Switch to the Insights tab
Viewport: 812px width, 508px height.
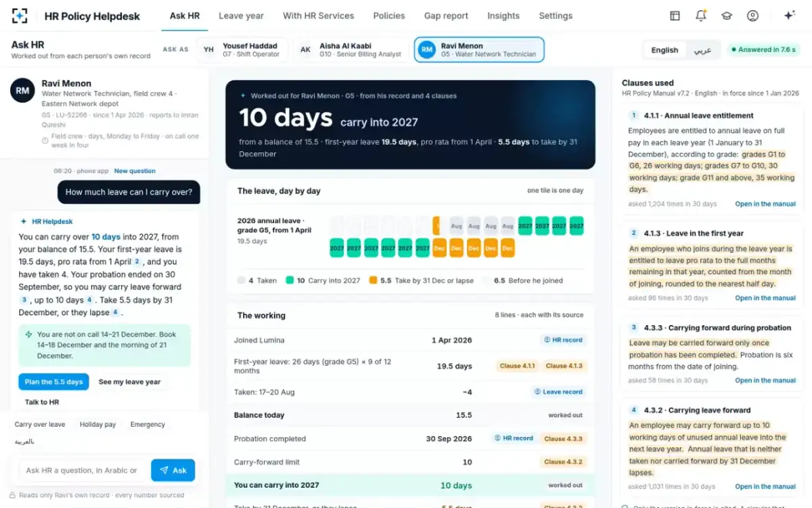point(503,16)
